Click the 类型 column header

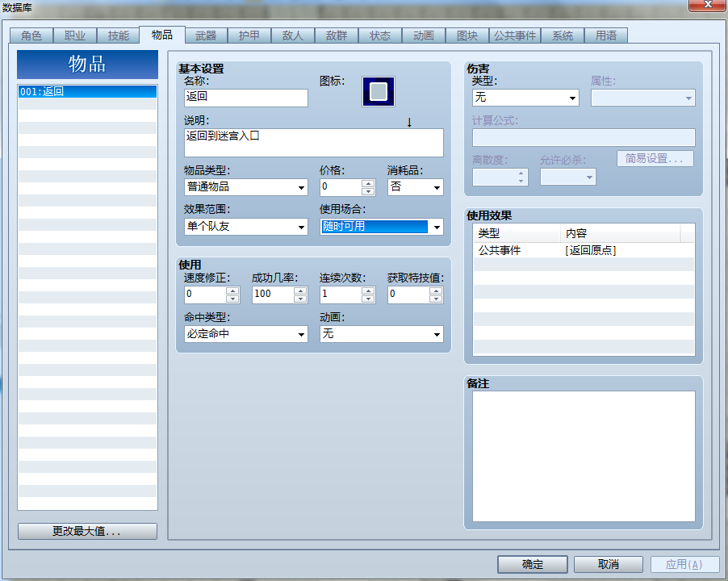point(517,233)
